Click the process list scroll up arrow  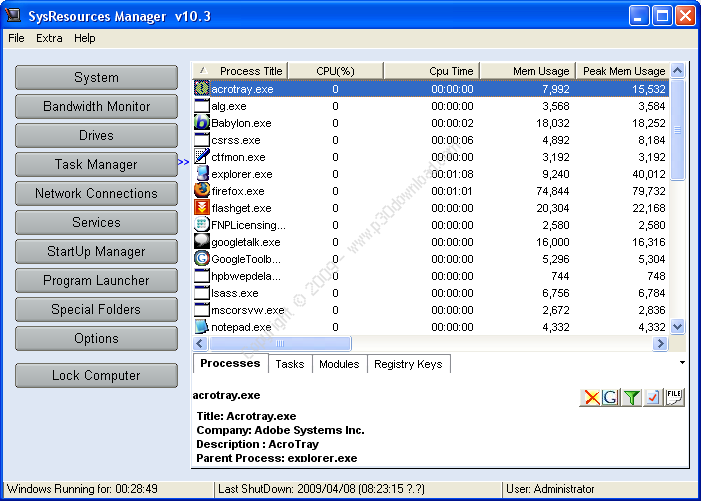tap(678, 71)
